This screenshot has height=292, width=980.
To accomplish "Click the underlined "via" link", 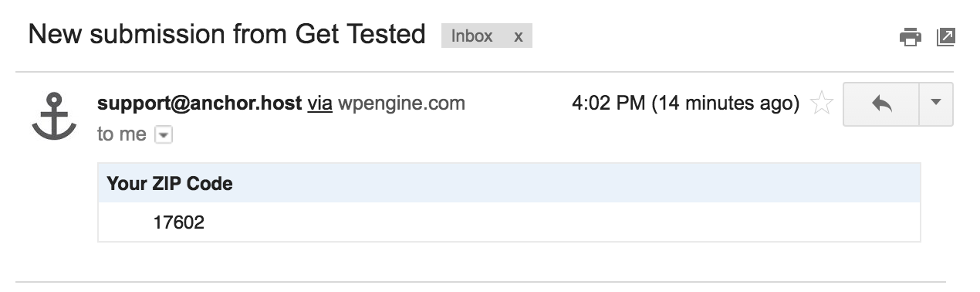I will pos(320,103).
